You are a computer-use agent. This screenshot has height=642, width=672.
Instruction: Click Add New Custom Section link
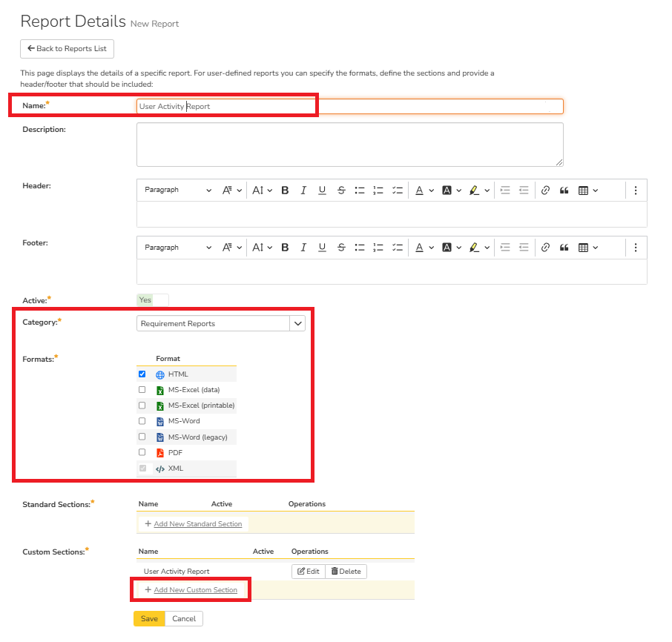coord(195,590)
